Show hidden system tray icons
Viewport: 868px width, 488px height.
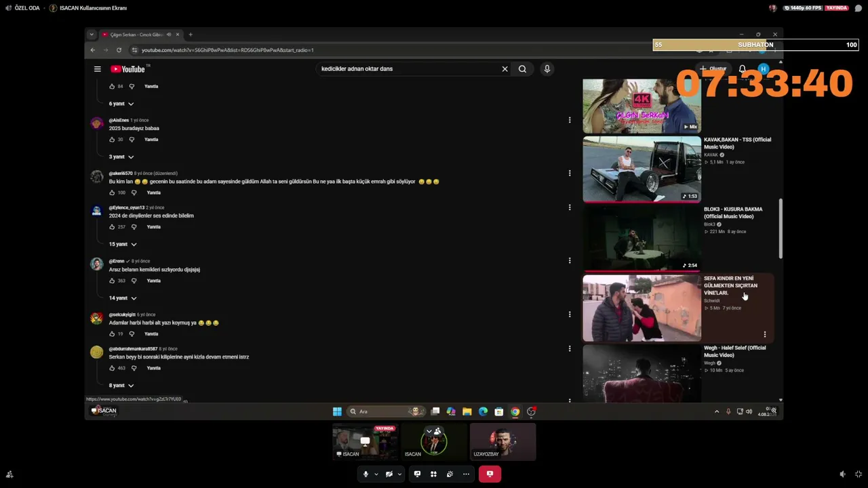(x=717, y=411)
